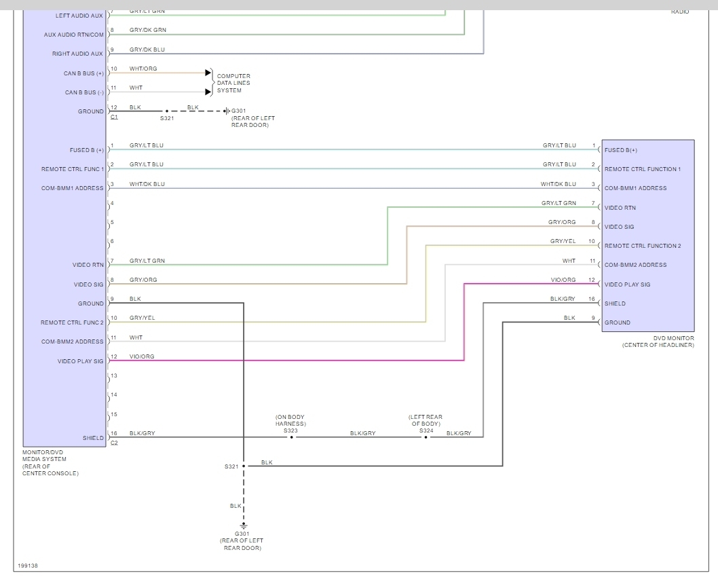Click the RADIO label at the top right
Image resolution: width=718 pixels, height=588 pixels.
coord(680,12)
